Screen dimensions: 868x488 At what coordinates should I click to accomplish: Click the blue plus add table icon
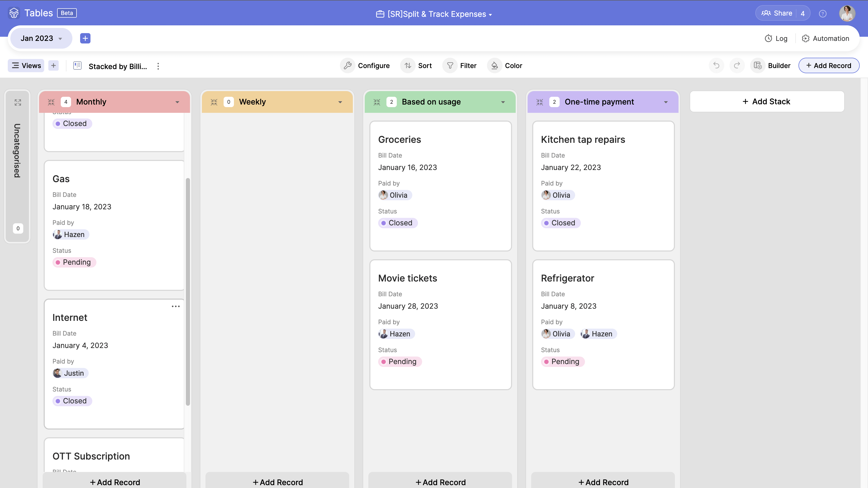85,38
